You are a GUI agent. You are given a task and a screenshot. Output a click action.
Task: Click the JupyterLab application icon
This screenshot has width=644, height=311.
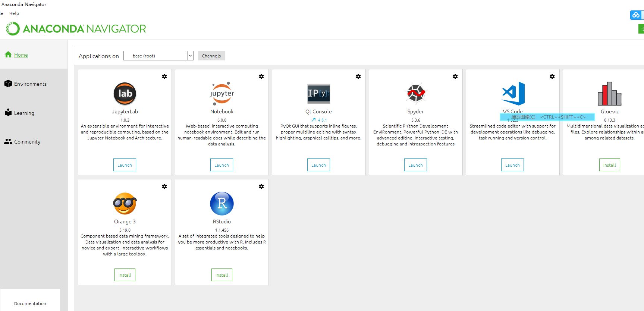(x=125, y=94)
